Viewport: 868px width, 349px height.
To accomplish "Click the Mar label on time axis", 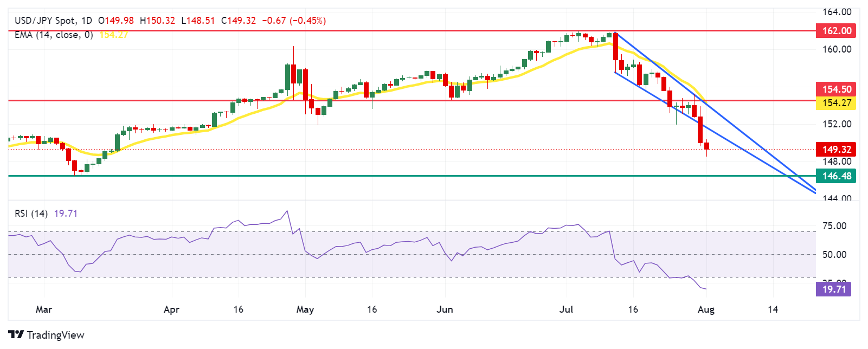I will click(44, 309).
